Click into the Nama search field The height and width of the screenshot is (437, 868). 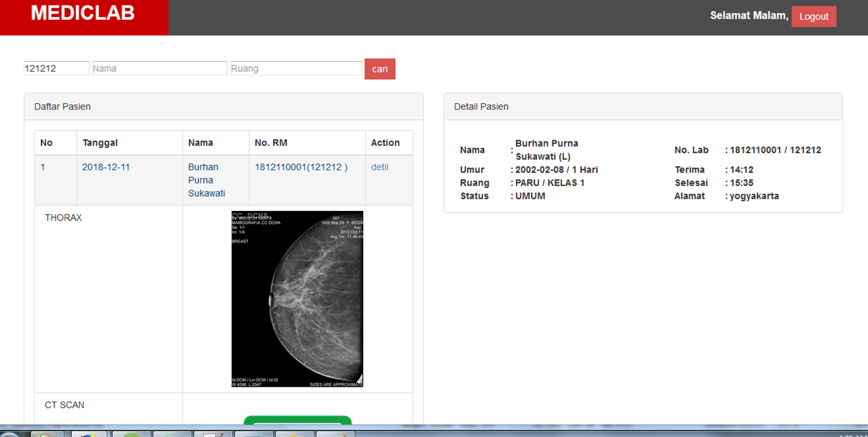159,69
